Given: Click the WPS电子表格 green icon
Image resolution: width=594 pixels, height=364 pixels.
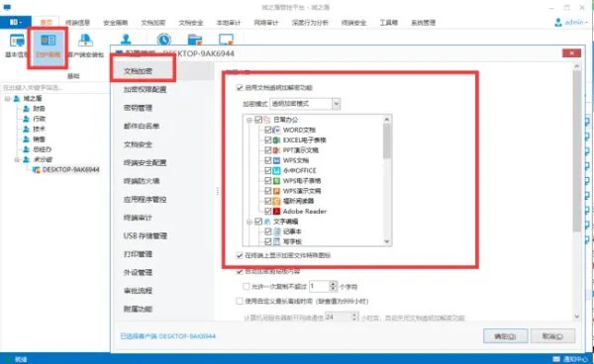Looking at the screenshot, I should click(277, 181).
